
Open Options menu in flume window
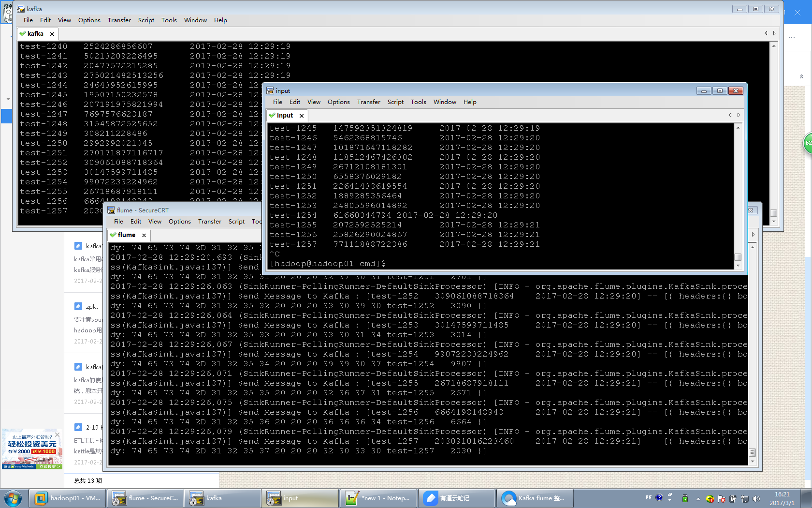tap(180, 221)
